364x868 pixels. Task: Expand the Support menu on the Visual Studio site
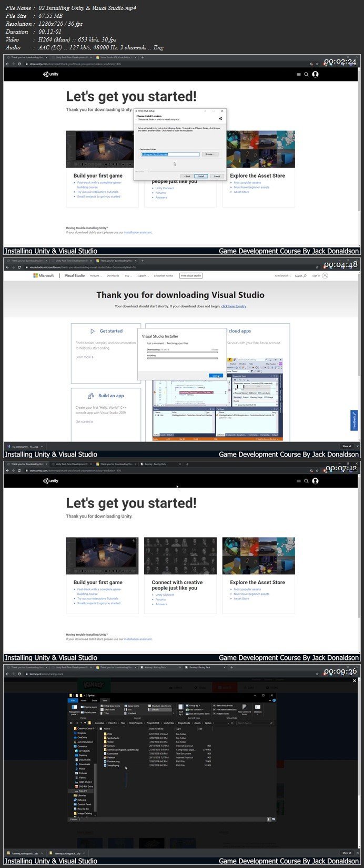point(143,275)
